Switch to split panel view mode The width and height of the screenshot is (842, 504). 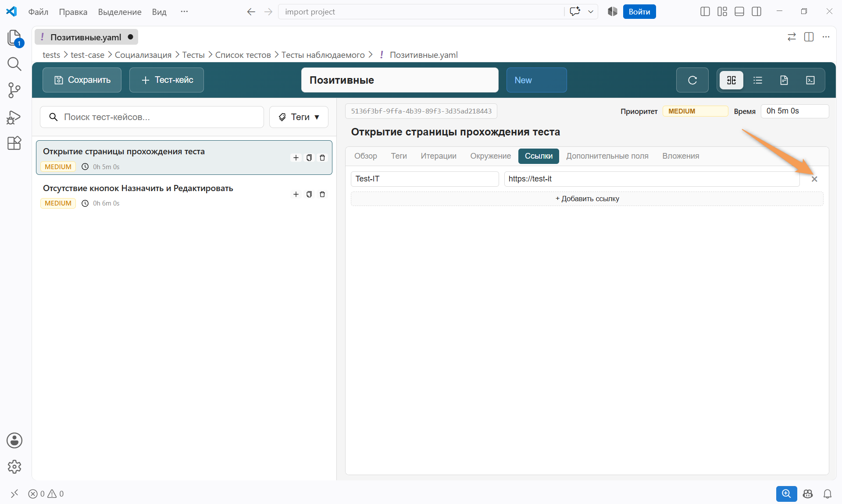pos(731,80)
